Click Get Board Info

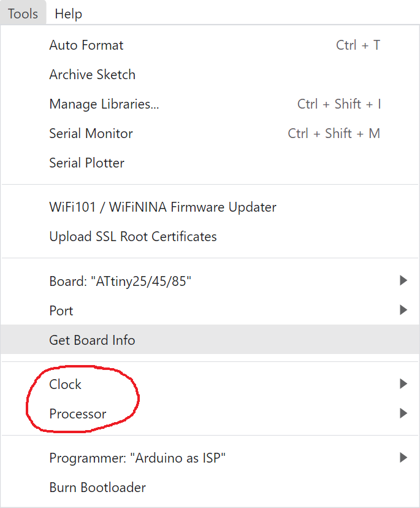[x=93, y=340]
